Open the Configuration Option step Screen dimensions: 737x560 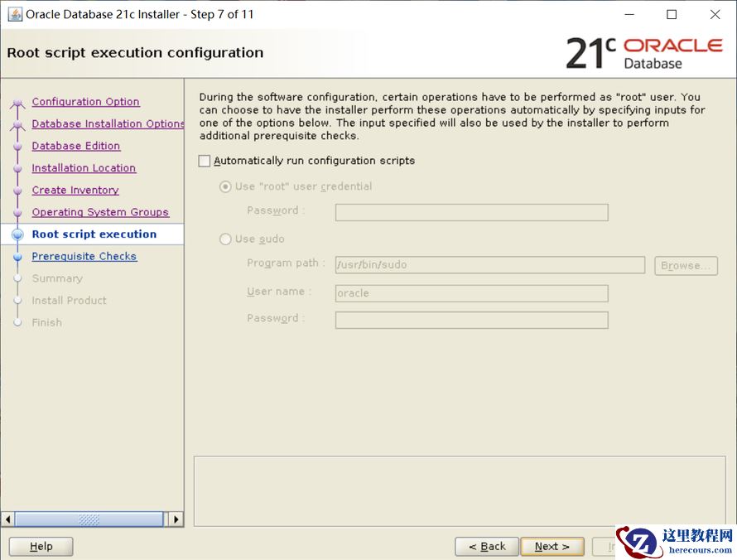[x=85, y=102]
